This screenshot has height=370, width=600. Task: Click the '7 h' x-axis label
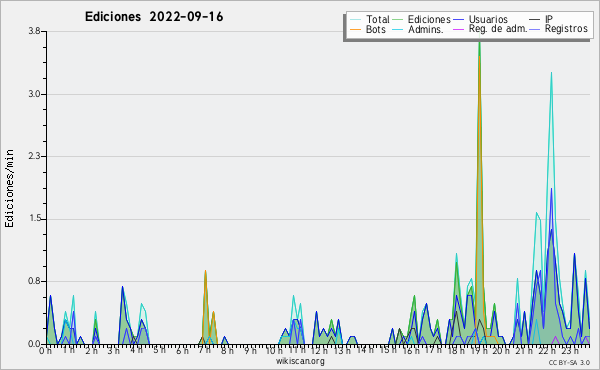point(204,350)
